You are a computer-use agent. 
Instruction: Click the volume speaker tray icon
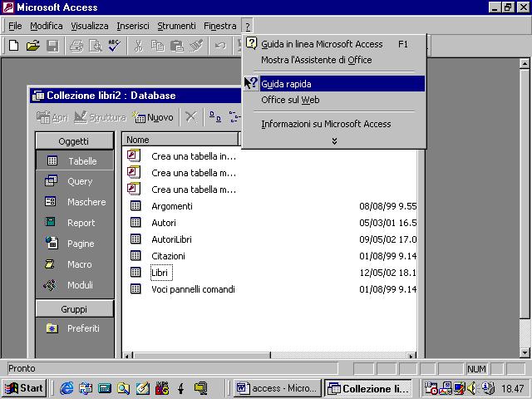pyautogui.click(x=471, y=388)
